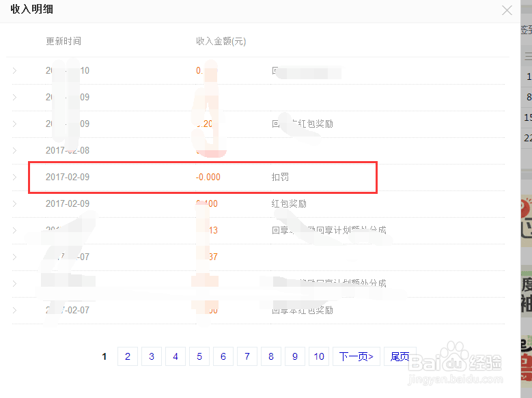The image size is (532, 398).
Task: Go to page 7
Action: (x=247, y=356)
